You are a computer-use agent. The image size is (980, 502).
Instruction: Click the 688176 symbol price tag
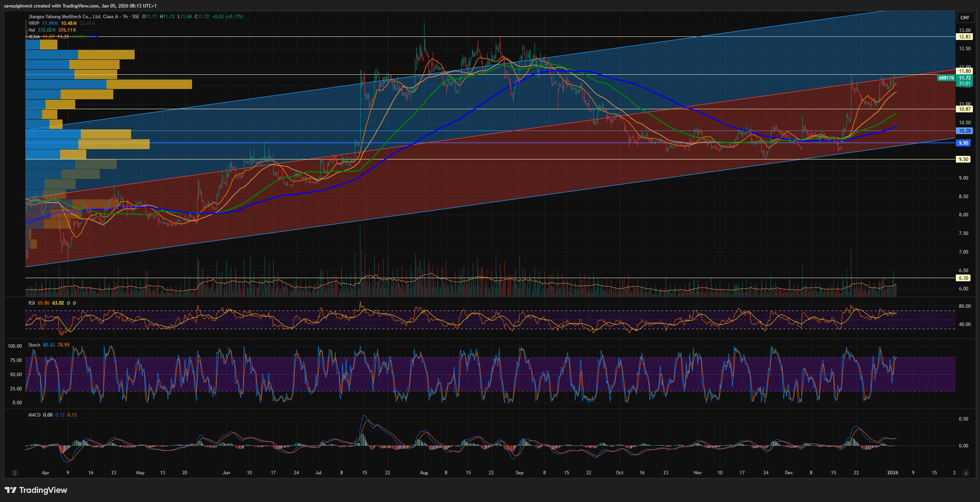tap(946, 78)
